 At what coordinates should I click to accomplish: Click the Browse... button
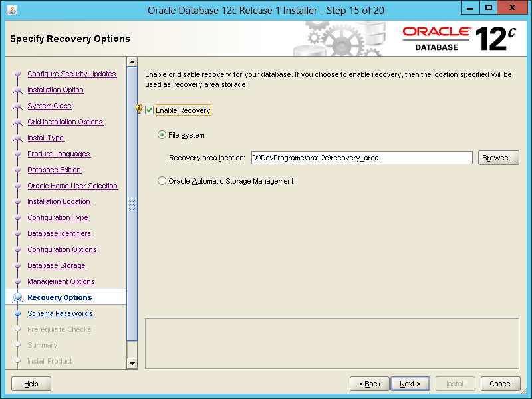click(498, 158)
